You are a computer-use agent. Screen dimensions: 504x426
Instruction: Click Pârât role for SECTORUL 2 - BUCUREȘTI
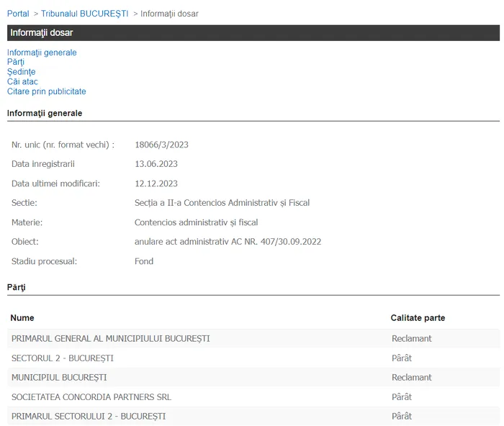pos(402,358)
